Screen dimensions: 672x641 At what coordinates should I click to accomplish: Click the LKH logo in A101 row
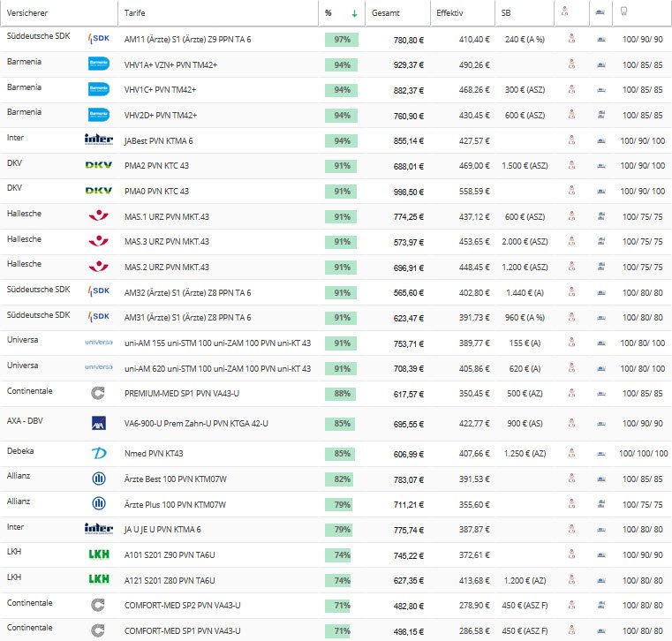click(x=98, y=554)
